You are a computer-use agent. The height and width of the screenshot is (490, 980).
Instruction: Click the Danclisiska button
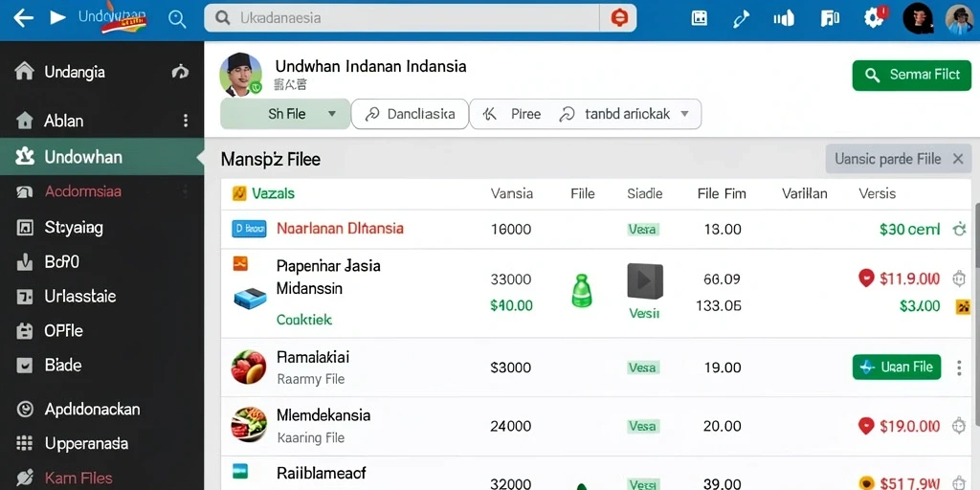point(410,114)
